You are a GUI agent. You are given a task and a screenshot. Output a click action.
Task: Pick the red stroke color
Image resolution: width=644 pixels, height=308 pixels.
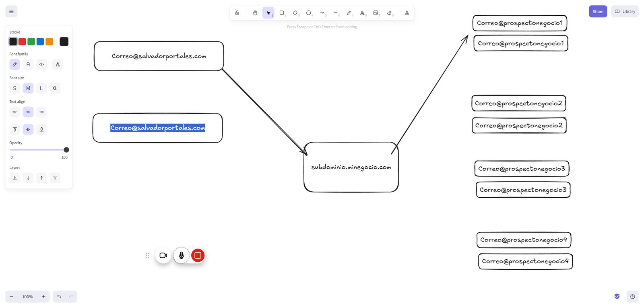click(x=22, y=41)
